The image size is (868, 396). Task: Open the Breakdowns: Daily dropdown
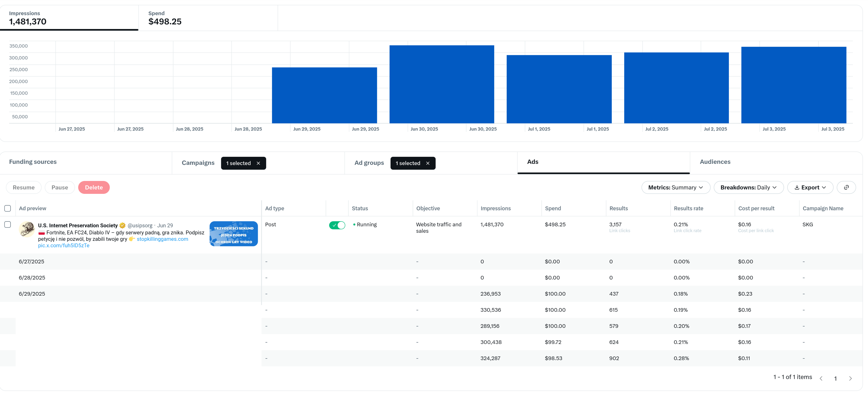[748, 188]
